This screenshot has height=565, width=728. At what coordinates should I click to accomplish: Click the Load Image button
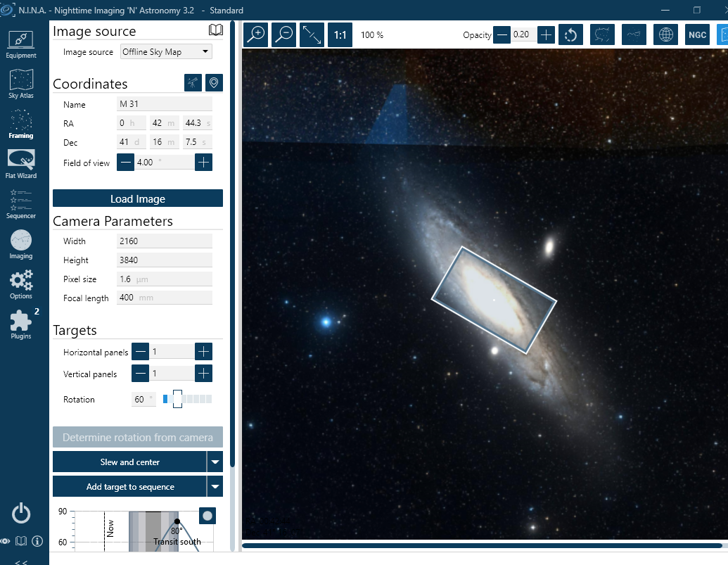(x=138, y=198)
